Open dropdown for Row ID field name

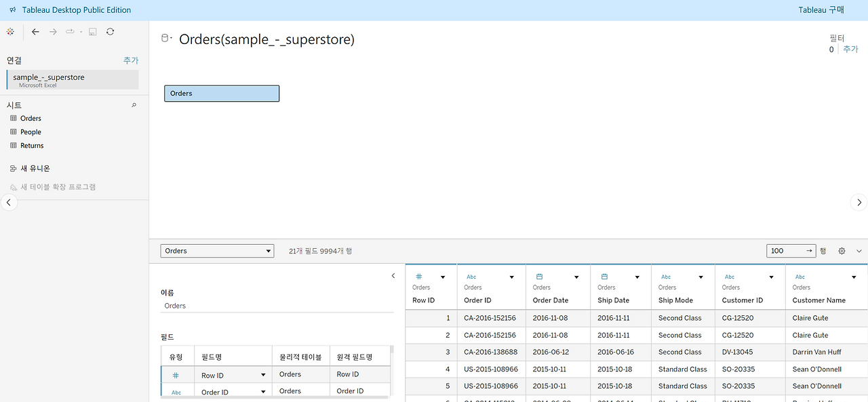tap(263, 375)
